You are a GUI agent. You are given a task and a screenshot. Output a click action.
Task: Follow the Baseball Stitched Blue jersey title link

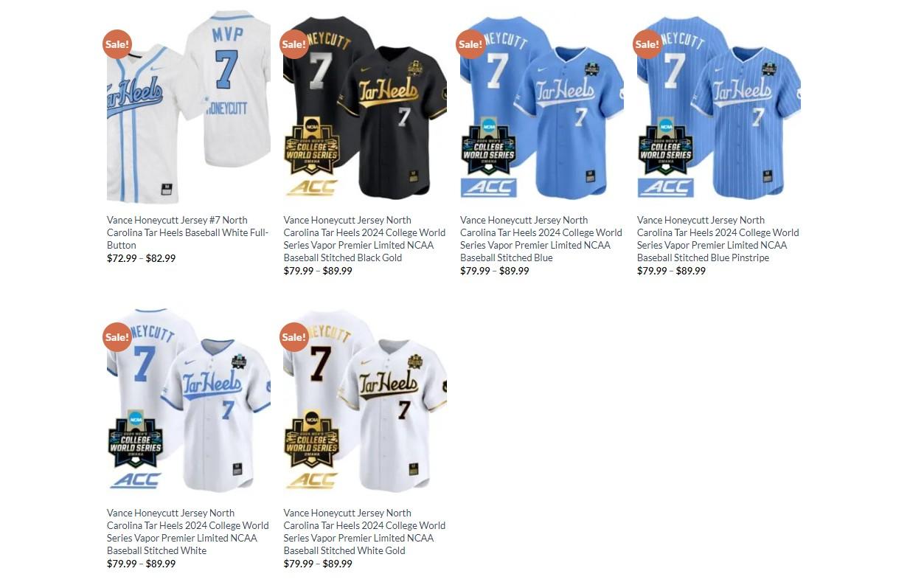[541, 238]
